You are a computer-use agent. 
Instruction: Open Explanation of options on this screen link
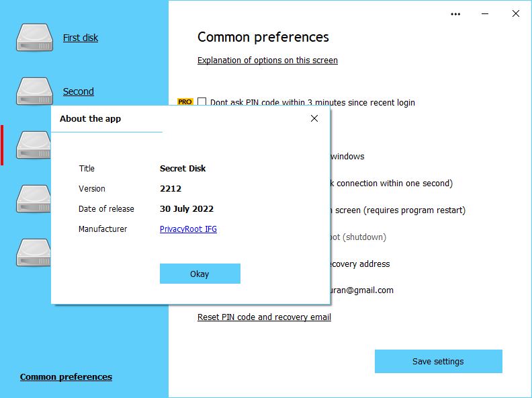pyautogui.click(x=267, y=60)
